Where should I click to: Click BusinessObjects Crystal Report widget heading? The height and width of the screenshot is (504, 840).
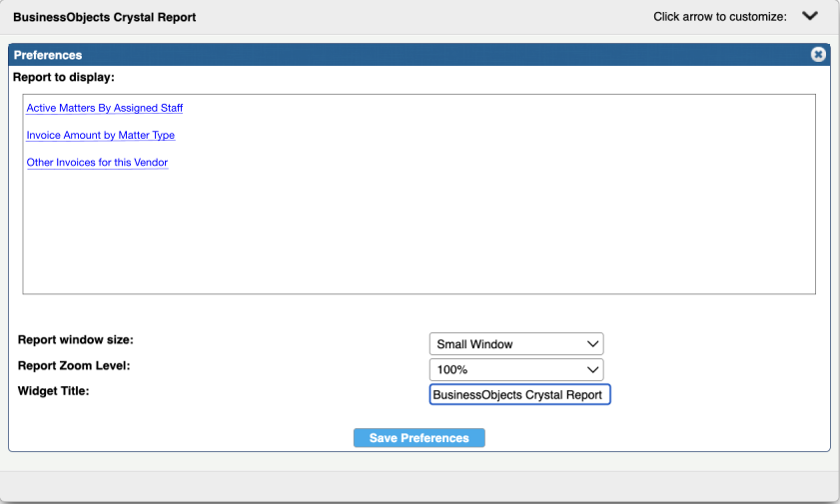pos(105,17)
